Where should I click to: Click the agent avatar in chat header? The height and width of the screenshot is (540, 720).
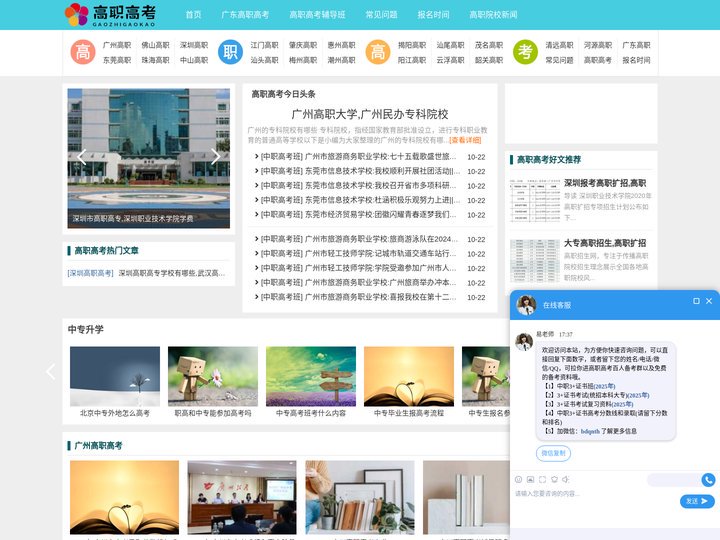(x=526, y=305)
